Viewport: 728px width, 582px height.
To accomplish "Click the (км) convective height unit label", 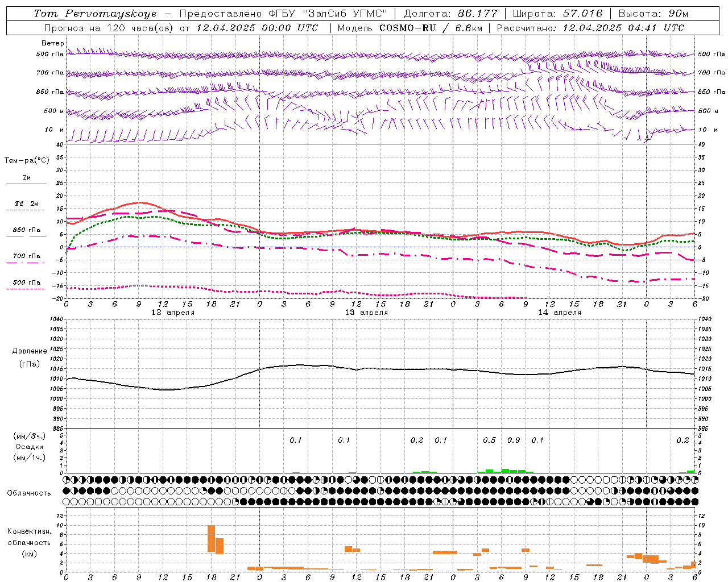I will 30,554.
